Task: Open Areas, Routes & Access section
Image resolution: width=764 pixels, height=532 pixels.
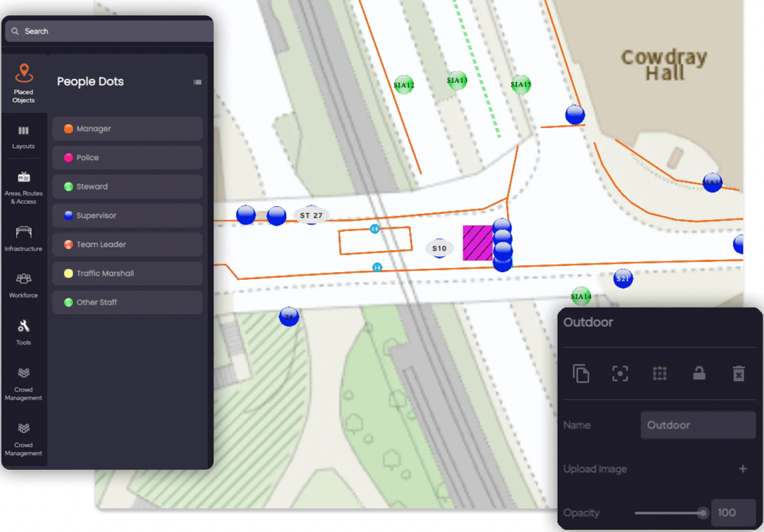Action: tap(24, 188)
